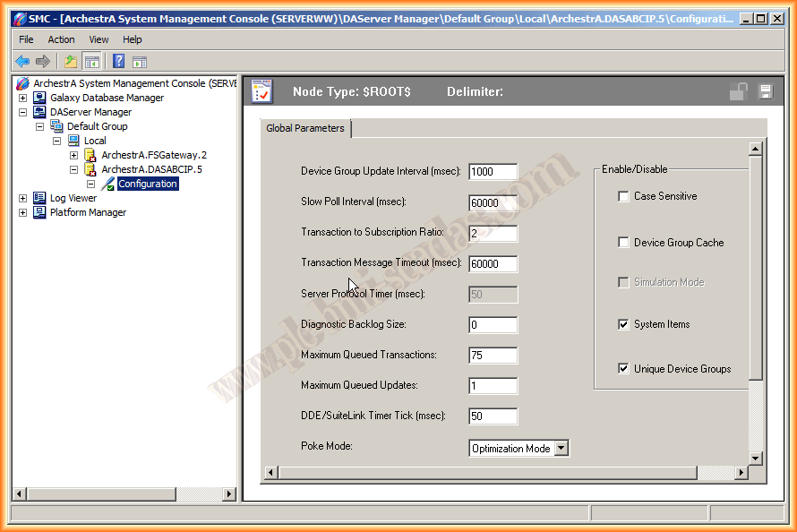Uncheck the System Items checkbox
This screenshot has height=532, width=797.
point(623,324)
